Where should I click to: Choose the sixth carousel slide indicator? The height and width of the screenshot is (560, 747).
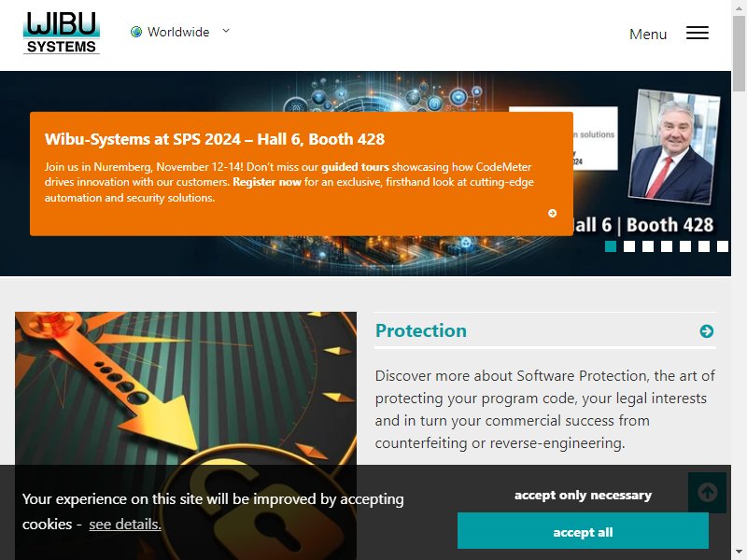click(704, 246)
